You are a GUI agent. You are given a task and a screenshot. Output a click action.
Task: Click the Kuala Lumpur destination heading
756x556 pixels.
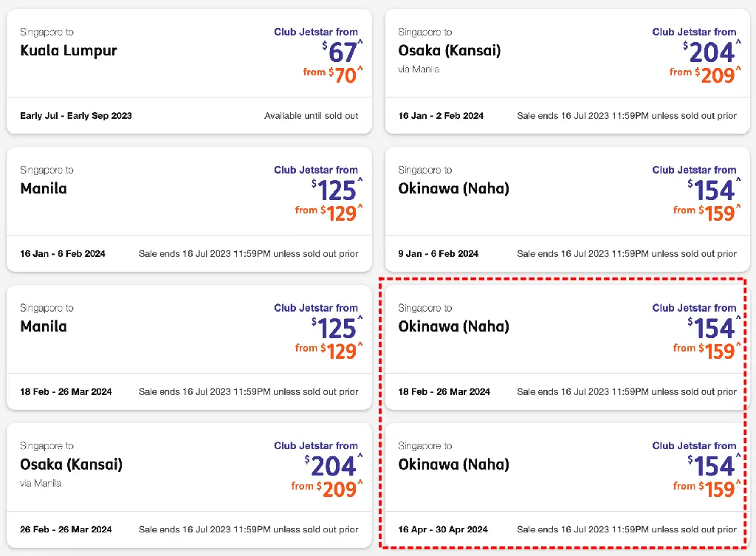click(x=69, y=51)
